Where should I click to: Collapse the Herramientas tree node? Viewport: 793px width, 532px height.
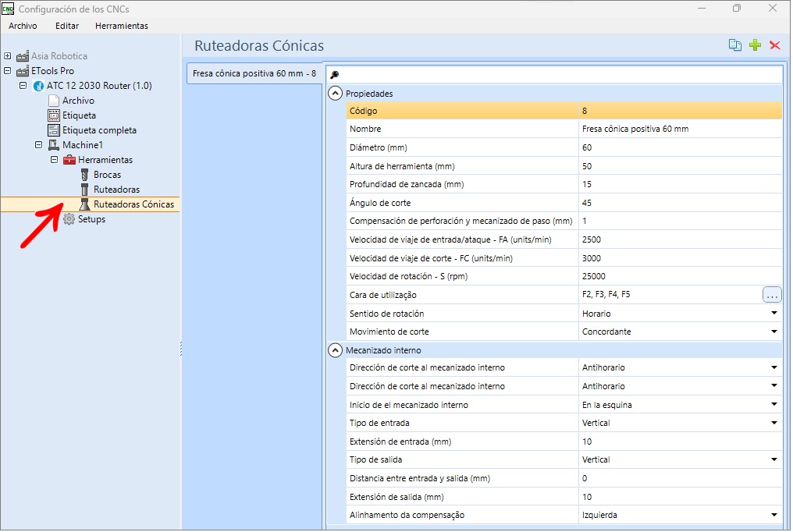(x=54, y=160)
